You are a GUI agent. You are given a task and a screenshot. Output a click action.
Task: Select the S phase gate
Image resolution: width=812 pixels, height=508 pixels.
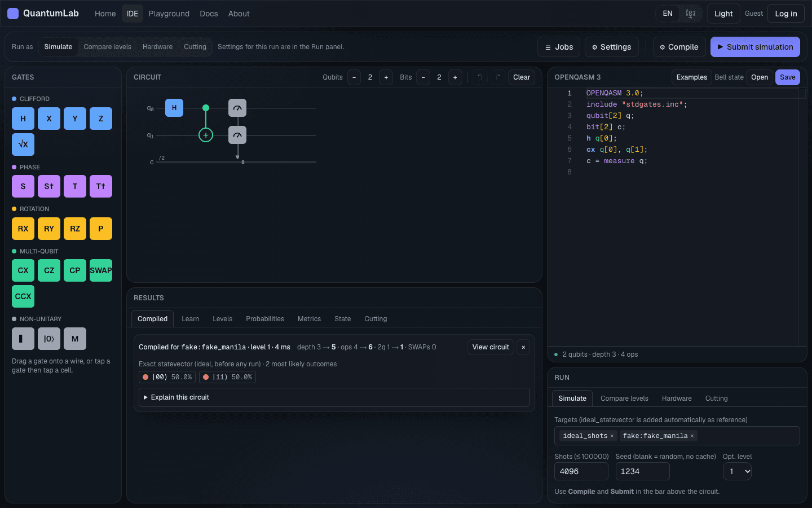point(23,186)
